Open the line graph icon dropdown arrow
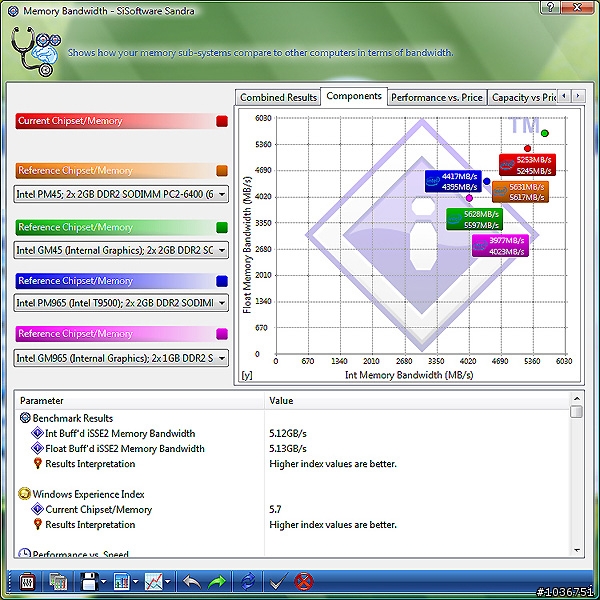Image resolution: width=600 pixels, height=600 pixels. point(168,582)
